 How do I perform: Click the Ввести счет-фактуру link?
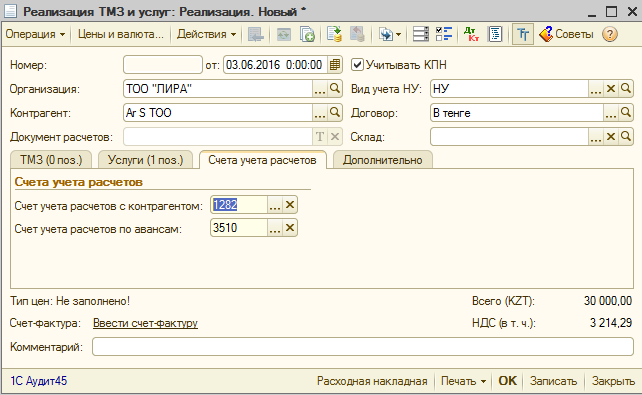145,323
